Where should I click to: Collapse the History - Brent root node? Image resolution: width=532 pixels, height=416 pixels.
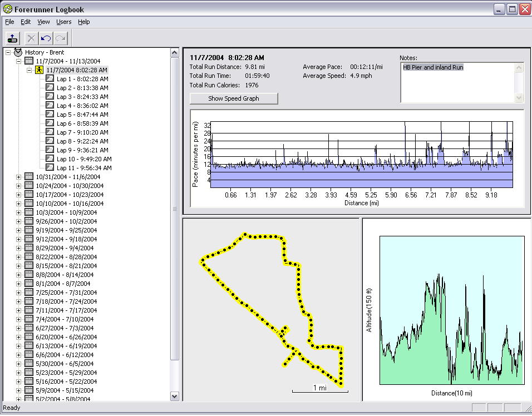tap(8, 52)
